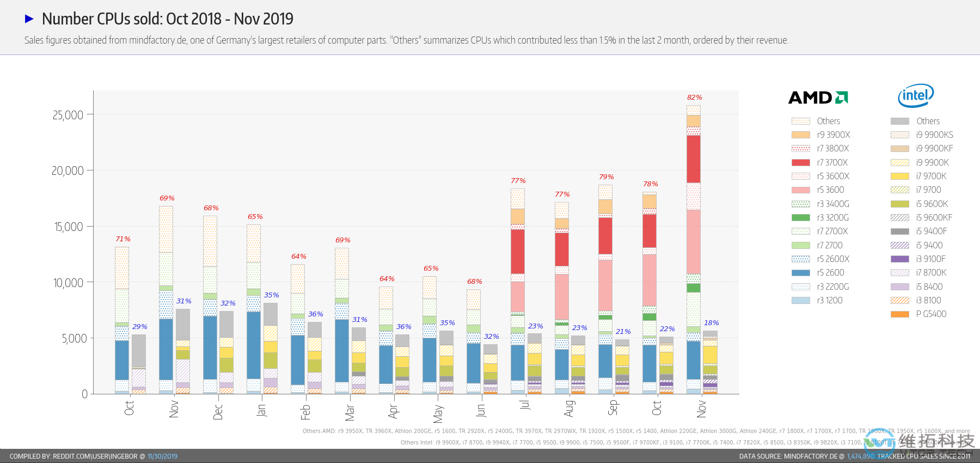Click the r9 3900X legend swatch
980x463 pixels.
(801, 135)
